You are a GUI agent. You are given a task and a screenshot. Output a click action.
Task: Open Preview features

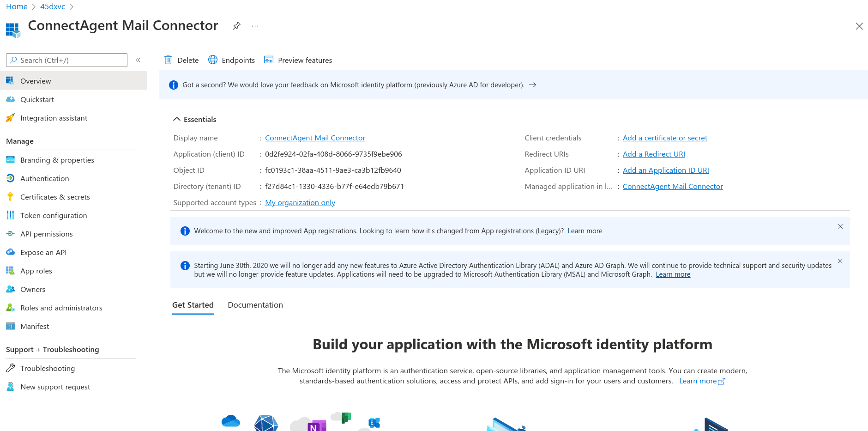tap(298, 60)
